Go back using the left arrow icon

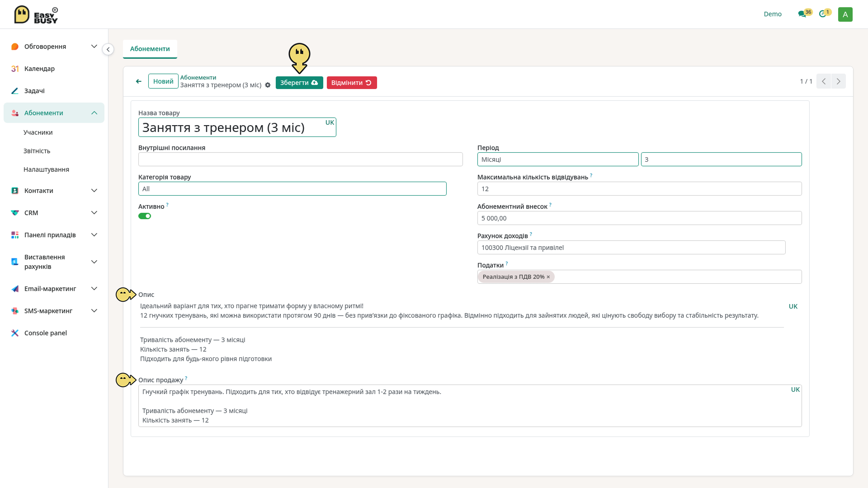click(x=139, y=81)
